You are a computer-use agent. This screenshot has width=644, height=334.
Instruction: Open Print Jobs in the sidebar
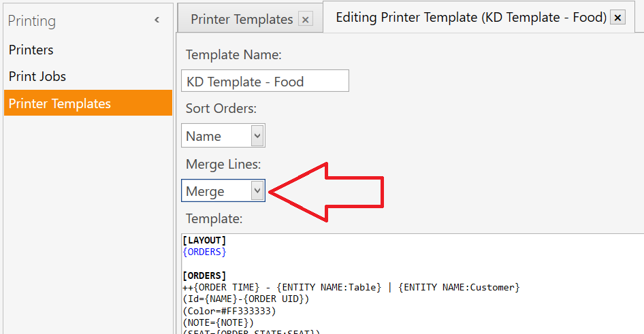[37, 76]
